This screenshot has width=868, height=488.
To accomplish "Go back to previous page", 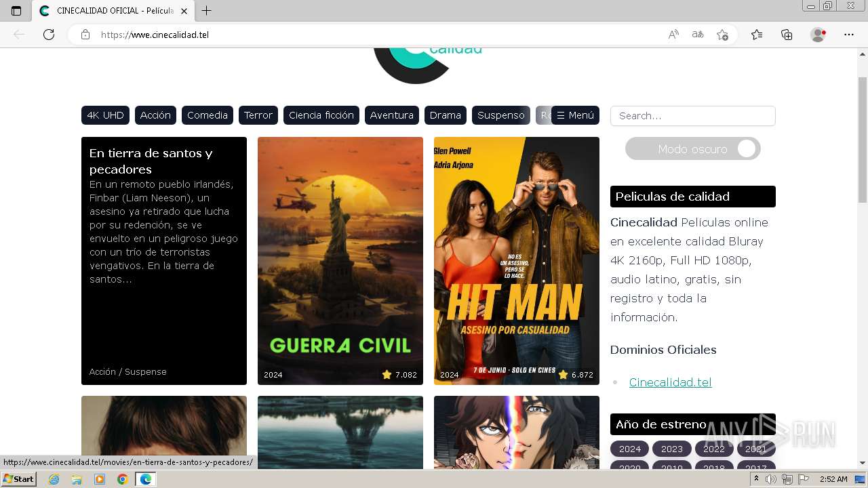I will (19, 35).
